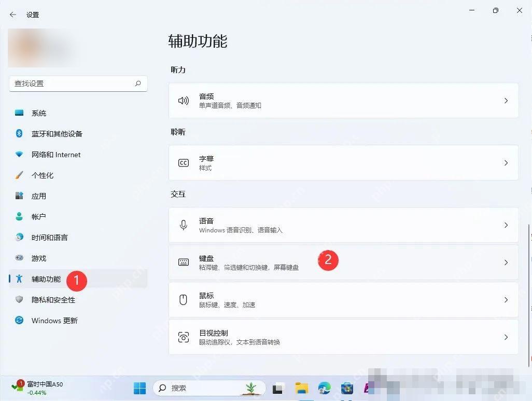This screenshot has width=532, height=401.
Task: Click the vertical scrollbar on right edge
Action: [529, 295]
